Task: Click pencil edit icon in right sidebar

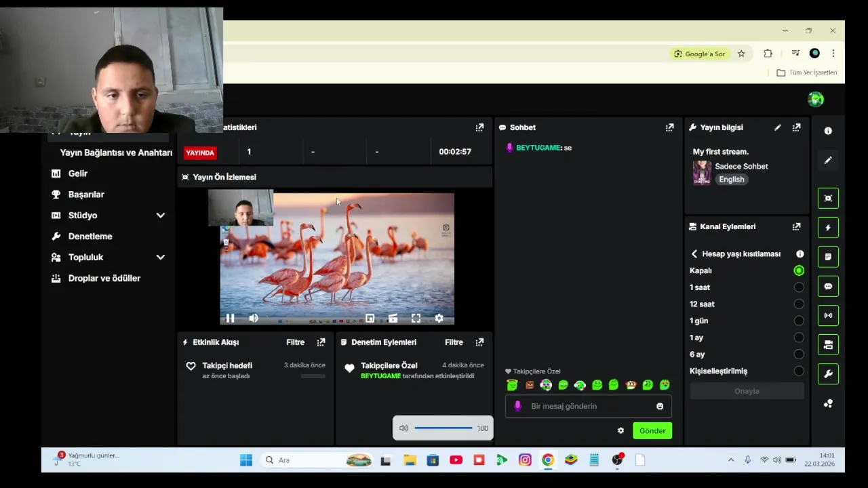Action: pyautogui.click(x=828, y=160)
